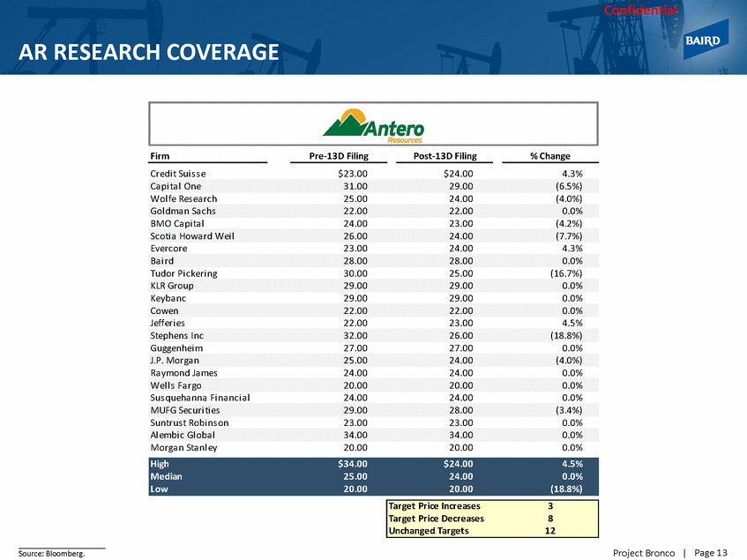Click Tudor Pickering pre-filing value 30.00
Screen dimensions: 747x560
355,273
